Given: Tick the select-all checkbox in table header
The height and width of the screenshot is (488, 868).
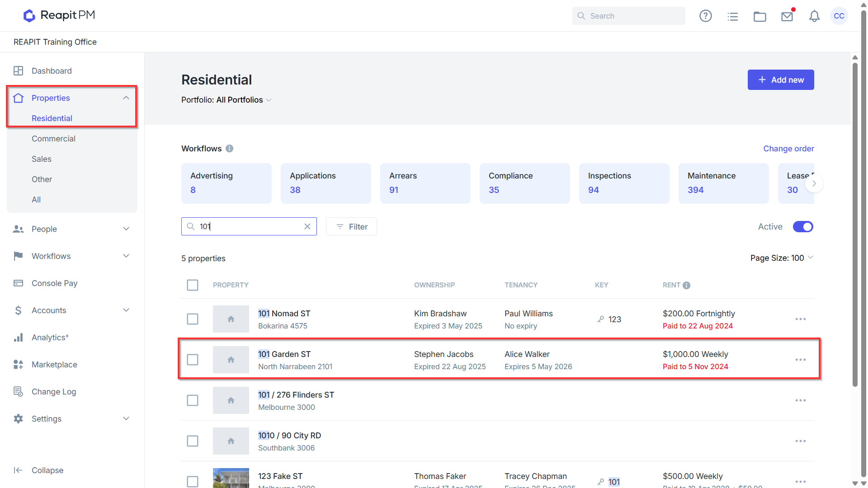Looking at the screenshot, I should pyautogui.click(x=193, y=285).
